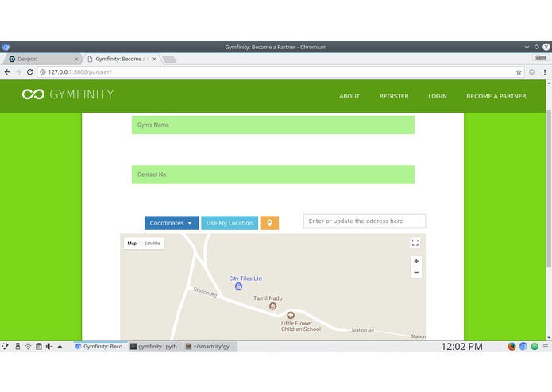Click the Chromium icon in the taskbar tray
This screenshot has width=552, height=392.
tap(523, 346)
